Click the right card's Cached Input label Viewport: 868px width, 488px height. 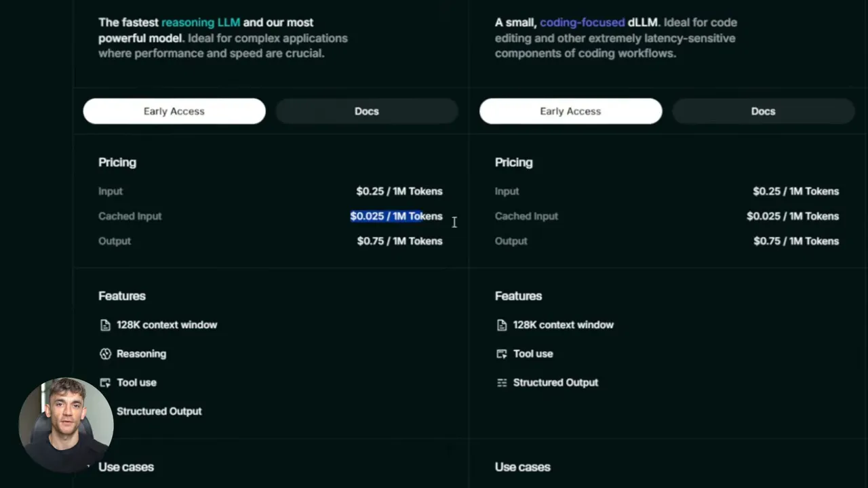coord(527,216)
